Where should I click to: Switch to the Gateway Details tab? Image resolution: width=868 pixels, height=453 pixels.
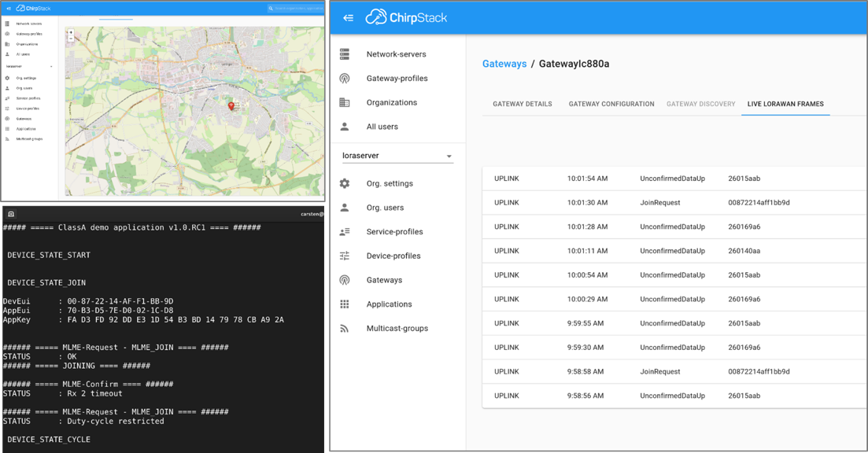[522, 104]
